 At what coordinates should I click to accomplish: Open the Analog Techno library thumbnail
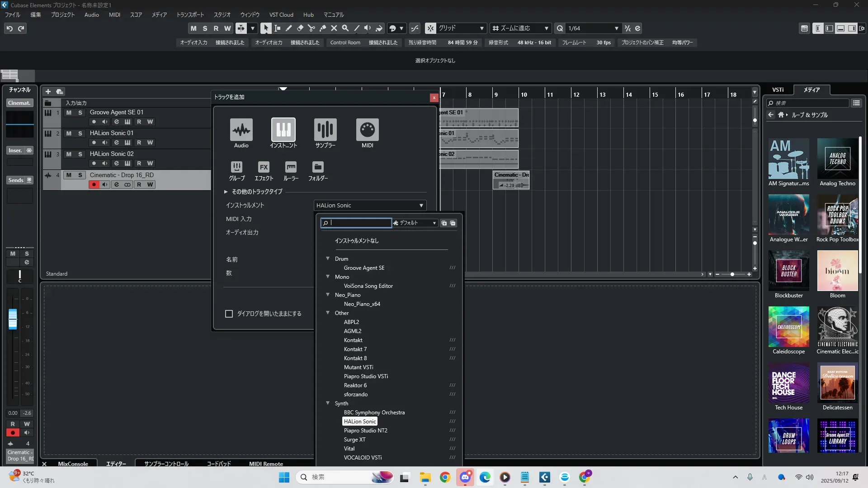837,159
